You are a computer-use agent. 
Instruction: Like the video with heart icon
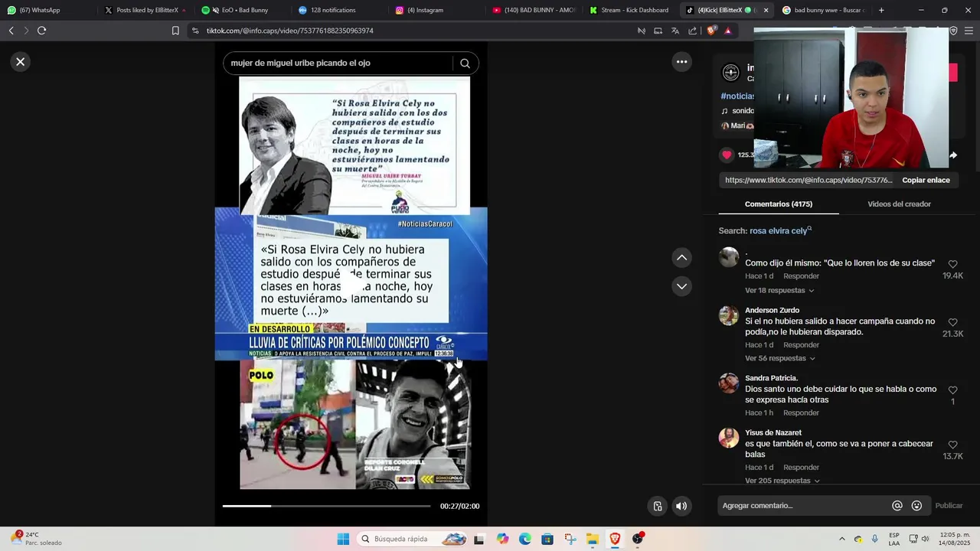click(727, 155)
